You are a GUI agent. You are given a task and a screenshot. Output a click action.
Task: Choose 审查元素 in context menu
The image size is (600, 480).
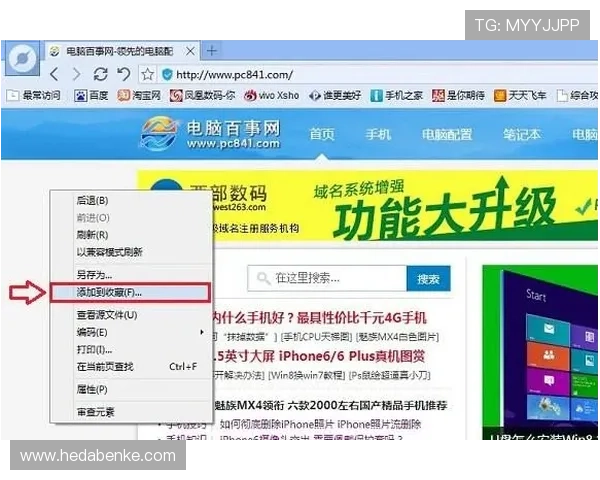tap(131, 412)
